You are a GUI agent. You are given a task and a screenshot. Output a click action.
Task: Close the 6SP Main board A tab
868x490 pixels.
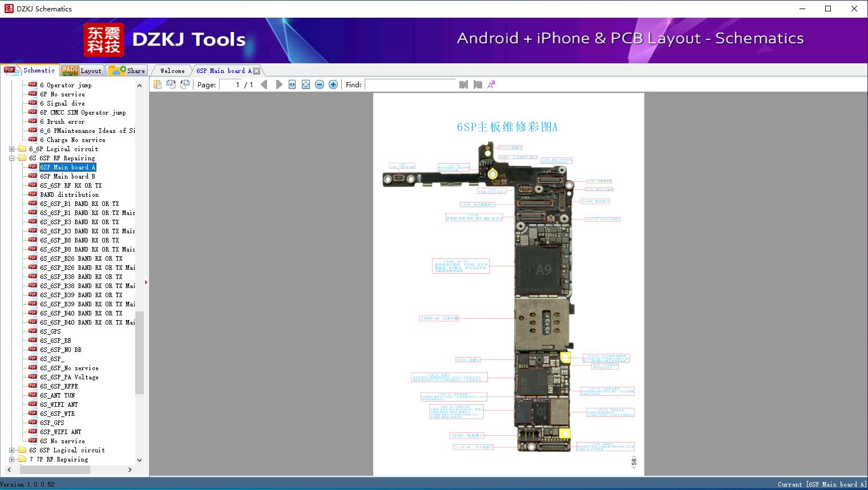[x=257, y=71]
